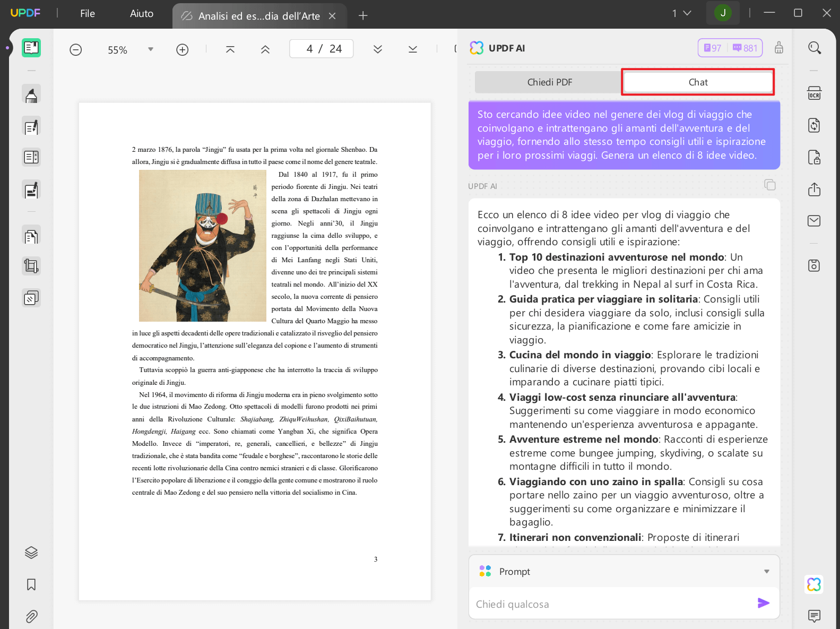Viewport: 840px width, 629px height.
Task: Open the Convert PDF tool
Action: (x=814, y=125)
